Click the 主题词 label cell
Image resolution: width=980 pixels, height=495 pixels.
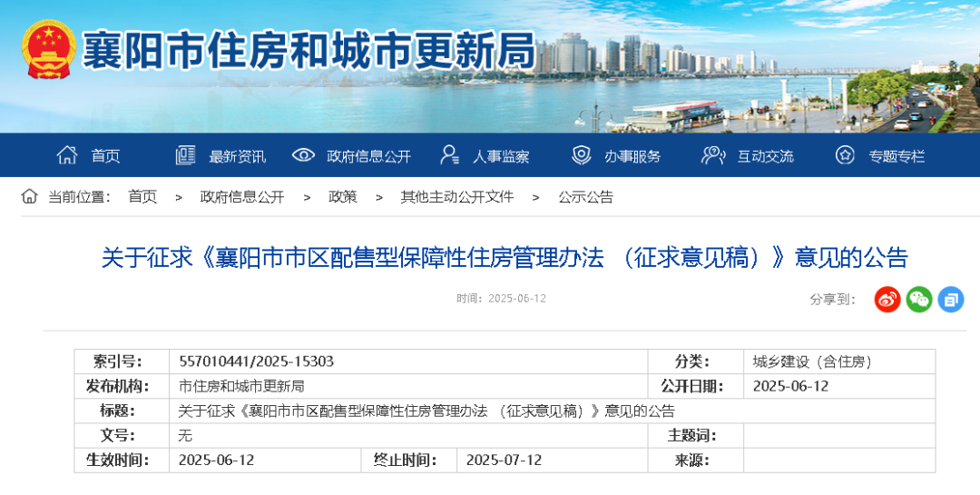[x=696, y=436]
